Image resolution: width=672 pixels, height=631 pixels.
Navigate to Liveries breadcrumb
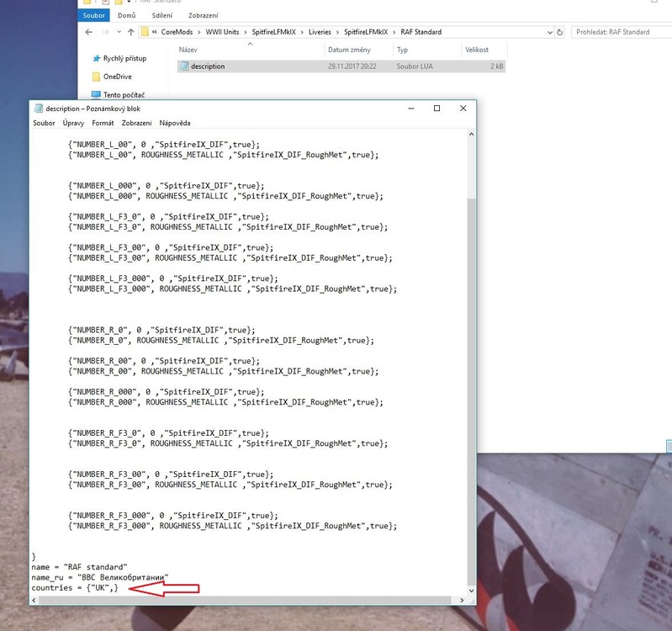320,32
